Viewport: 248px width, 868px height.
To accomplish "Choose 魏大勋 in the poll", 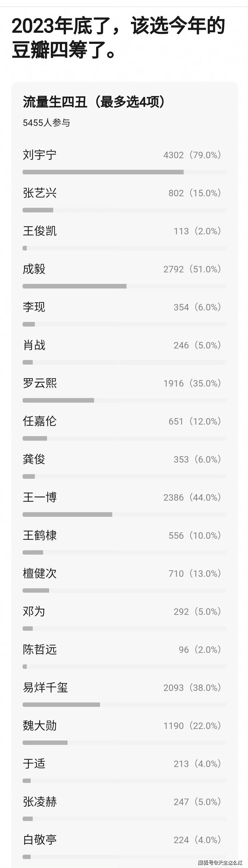I will point(40,726).
